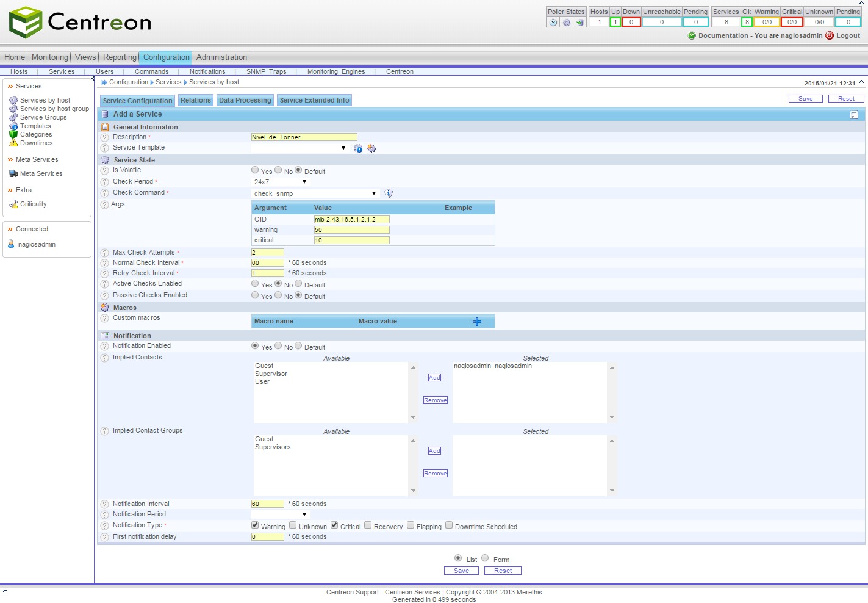
Task: Switch to Relations tab
Action: click(196, 101)
